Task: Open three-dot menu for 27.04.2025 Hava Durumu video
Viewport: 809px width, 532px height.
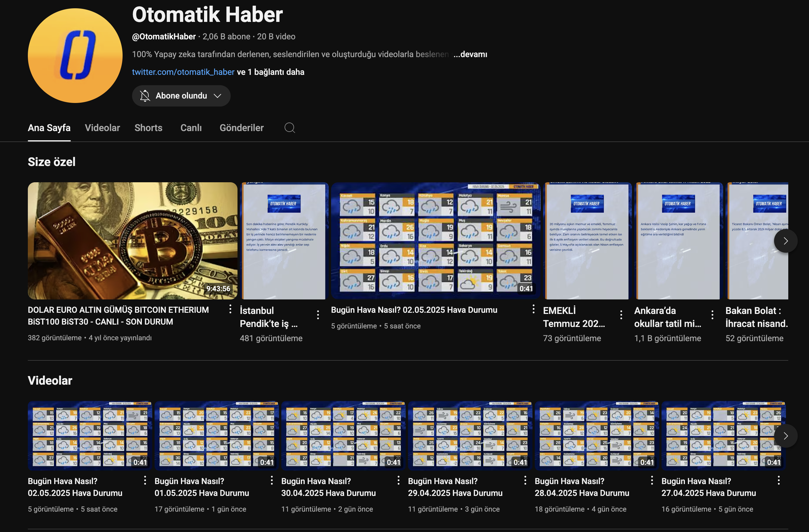Action: tap(778, 480)
